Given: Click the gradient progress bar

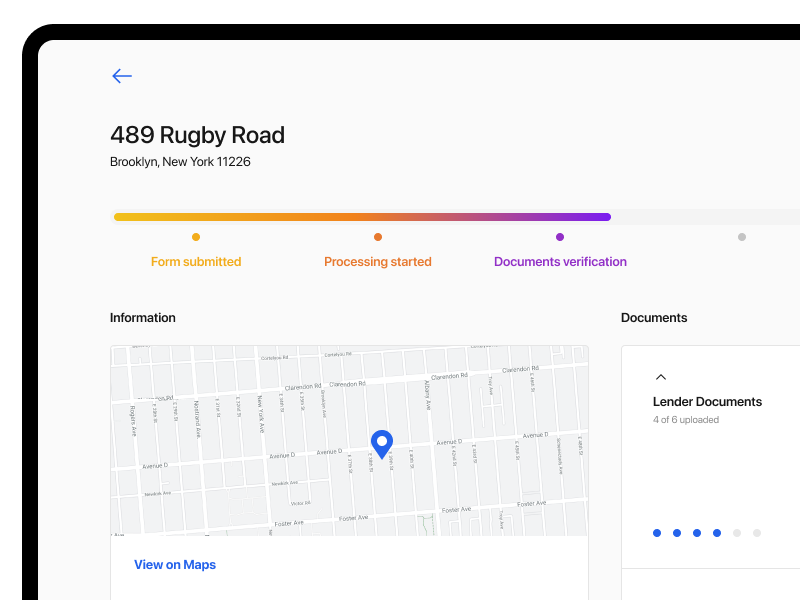Looking at the screenshot, I should coord(362,216).
